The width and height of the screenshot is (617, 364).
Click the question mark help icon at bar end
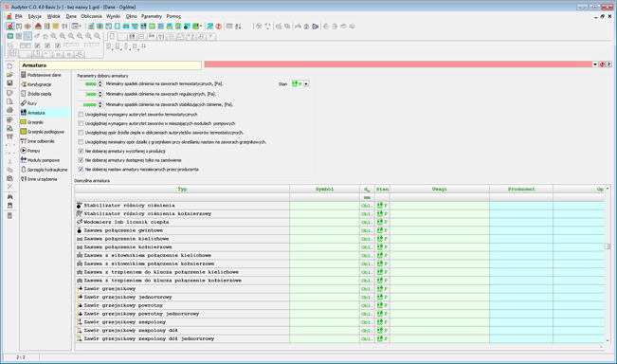pos(608,64)
